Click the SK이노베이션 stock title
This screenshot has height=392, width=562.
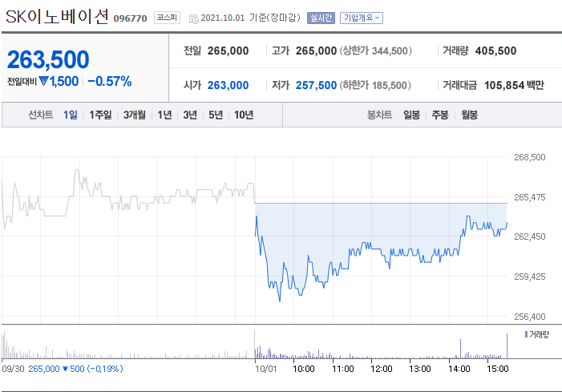coord(58,17)
